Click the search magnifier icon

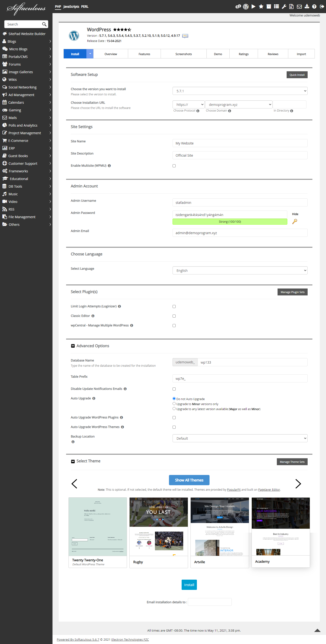[44, 24]
